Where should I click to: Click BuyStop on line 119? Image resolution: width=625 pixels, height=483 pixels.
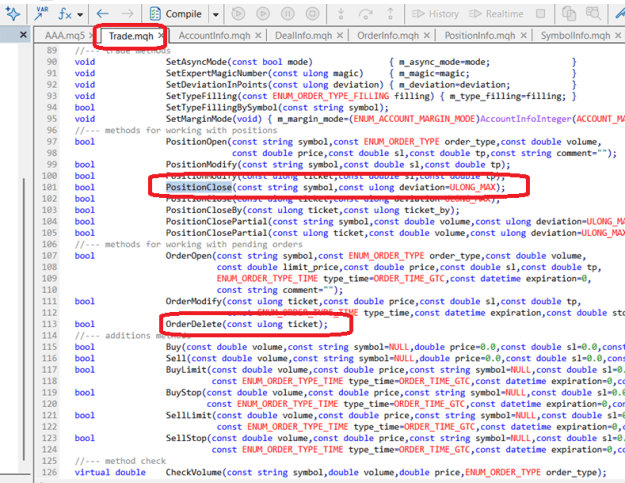click(x=183, y=393)
